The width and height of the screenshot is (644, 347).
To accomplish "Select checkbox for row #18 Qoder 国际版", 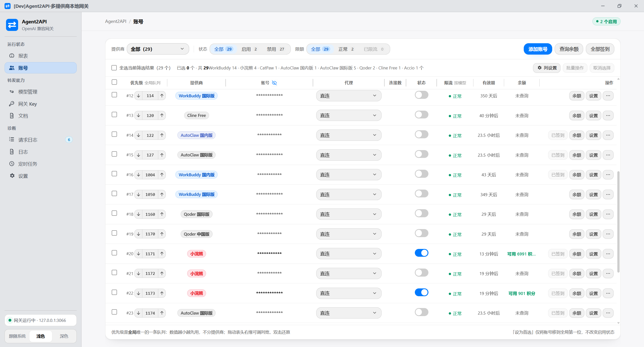I will pyautogui.click(x=114, y=213).
